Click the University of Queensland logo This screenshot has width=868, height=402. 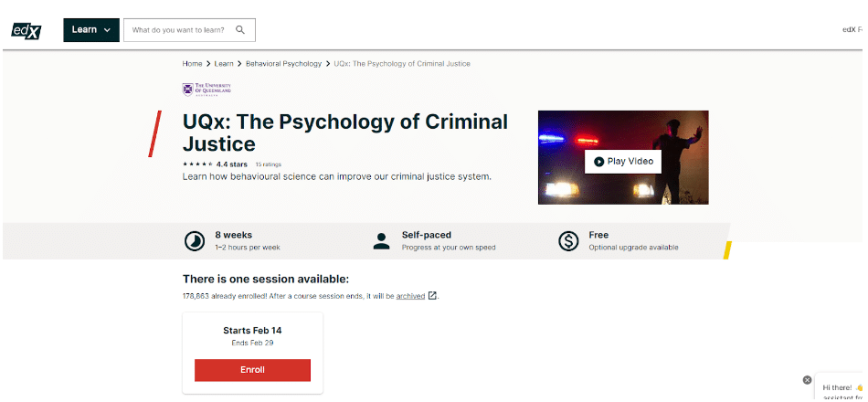[x=206, y=90]
